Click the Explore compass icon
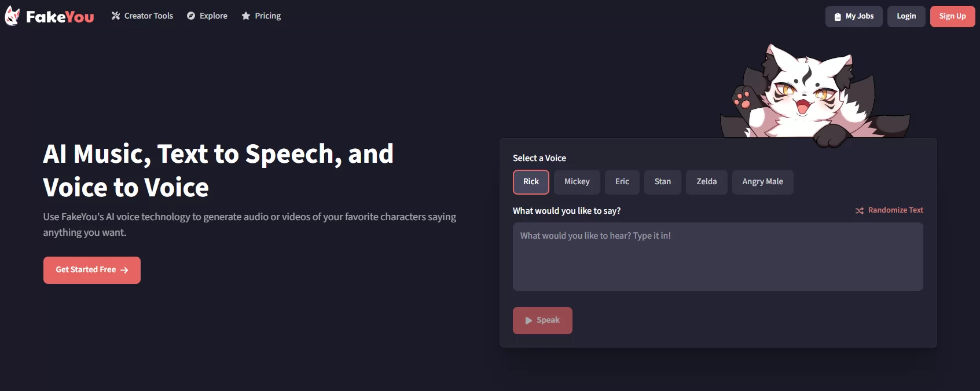Viewport: 980px width, 391px height. point(191,16)
